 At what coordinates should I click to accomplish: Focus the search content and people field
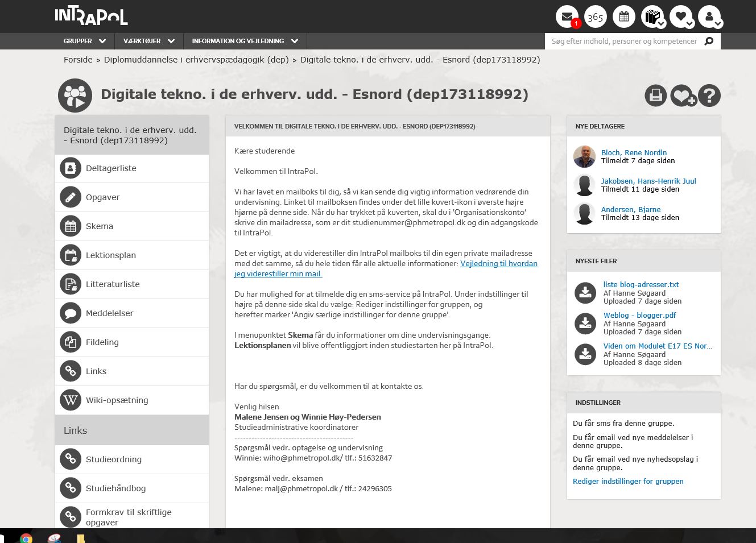coord(624,41)
